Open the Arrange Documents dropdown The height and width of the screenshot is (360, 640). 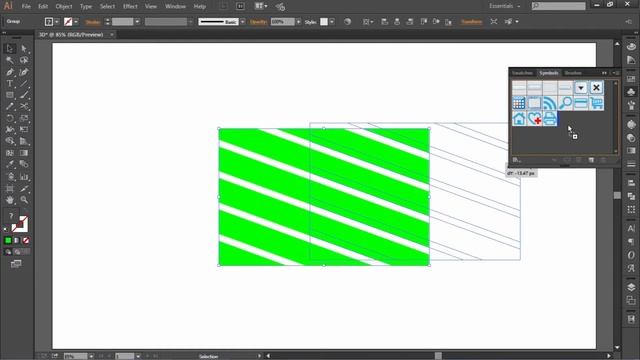261,6
